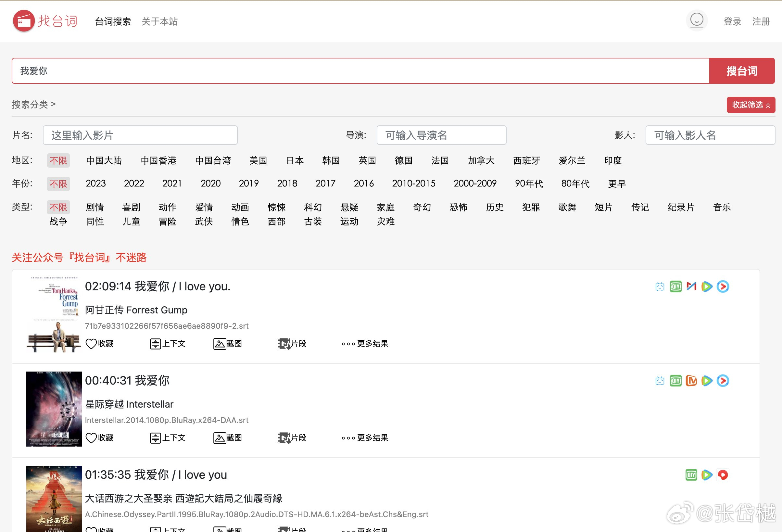Image resolution: width=782 pixels, height=532 pixels.
Task: Open 片段 clip for Interstellar line
Action: coord(292,438)
